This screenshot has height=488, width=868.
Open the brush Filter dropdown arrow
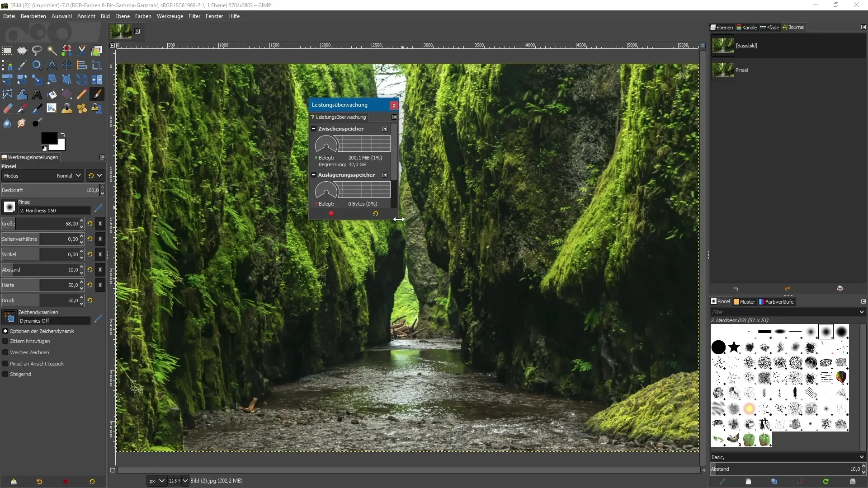(861, 312)
